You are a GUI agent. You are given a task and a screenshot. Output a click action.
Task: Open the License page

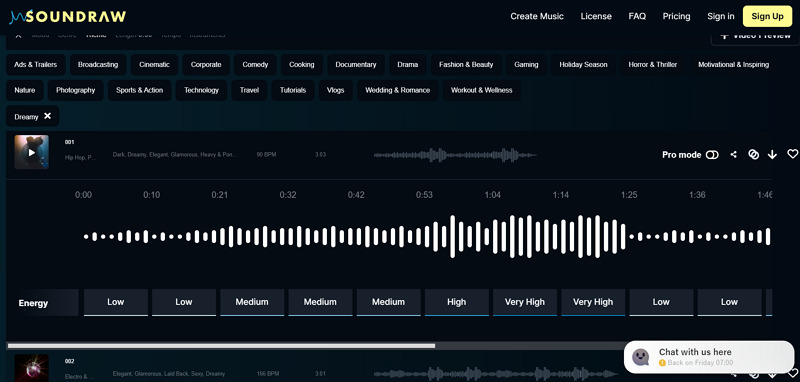click(596, 16)
